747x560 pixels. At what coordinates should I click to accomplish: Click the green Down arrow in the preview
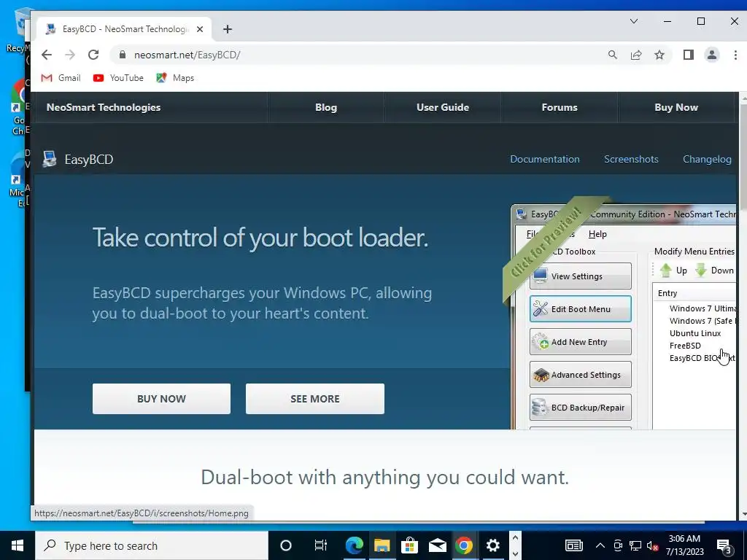click(x=701, y=271)
